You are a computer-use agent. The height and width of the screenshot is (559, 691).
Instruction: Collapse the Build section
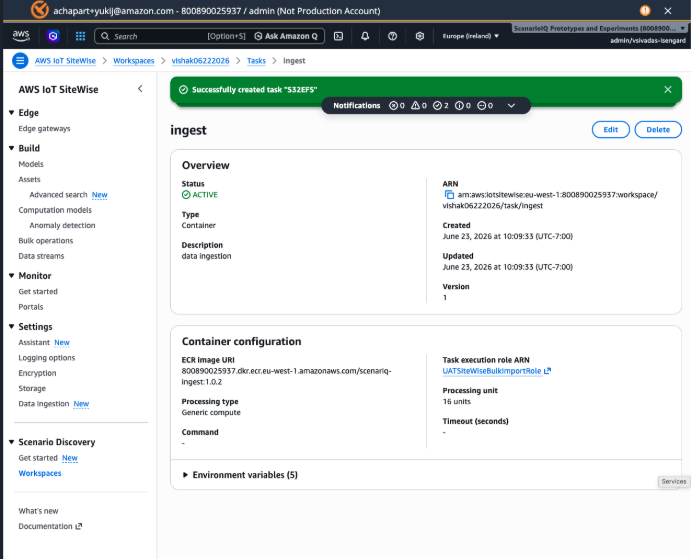[x=11, y=148]
